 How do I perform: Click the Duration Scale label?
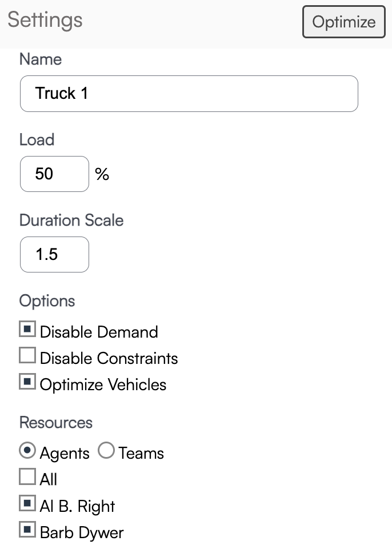pyautogui.click(x=71, y=220)
